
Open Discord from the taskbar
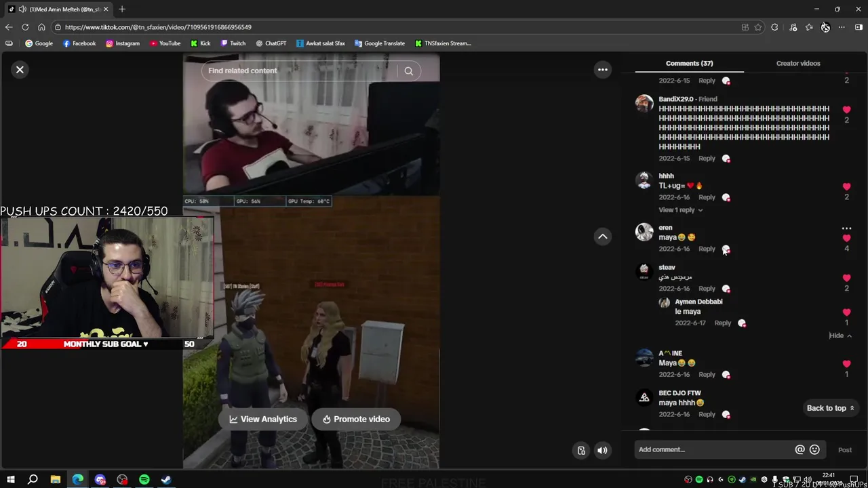coord(100,479)
